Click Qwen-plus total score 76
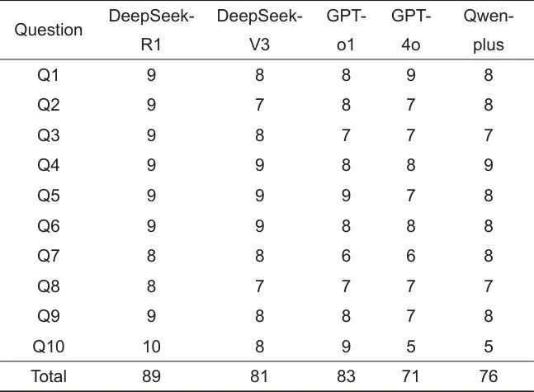Image resolution: width=534 pixels, height=392 pixels. 489,376
